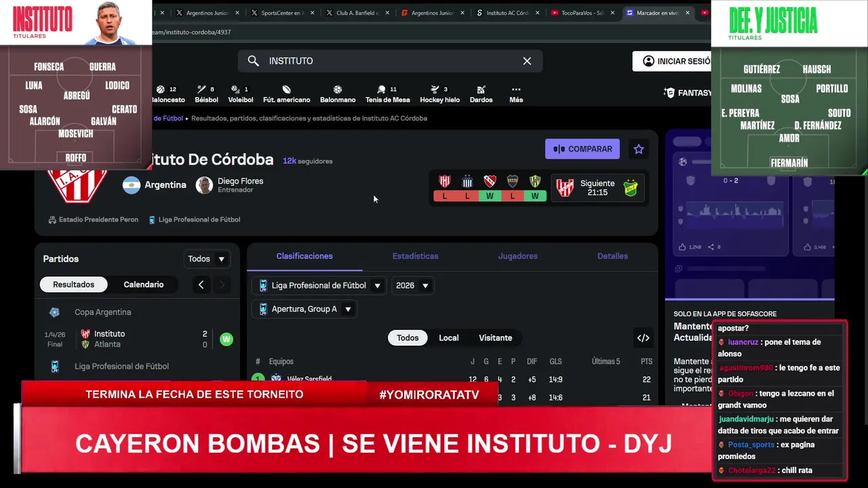
Task: Click the Últimas 5 column header
Action: (606, 362)
